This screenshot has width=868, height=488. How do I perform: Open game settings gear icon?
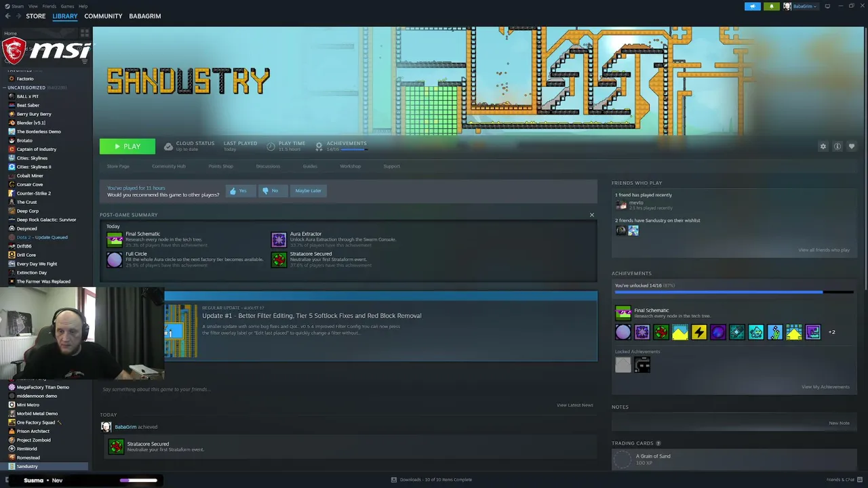point(823,146)
